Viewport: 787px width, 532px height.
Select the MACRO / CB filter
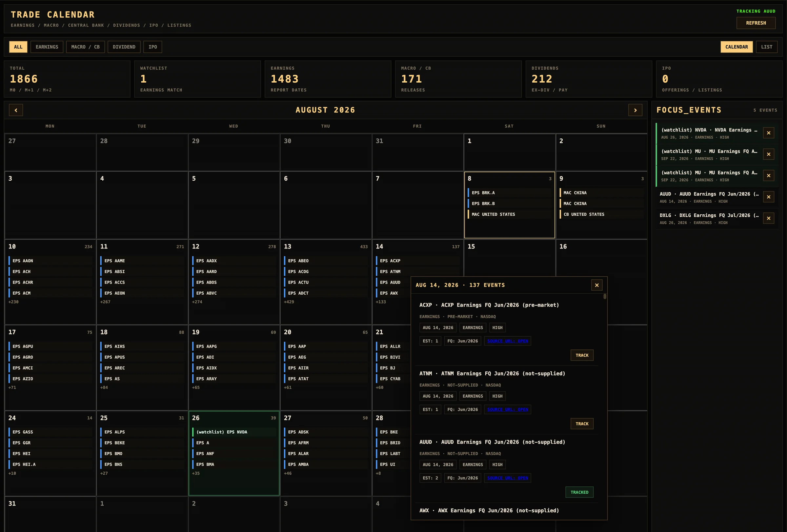click(85, 47)
